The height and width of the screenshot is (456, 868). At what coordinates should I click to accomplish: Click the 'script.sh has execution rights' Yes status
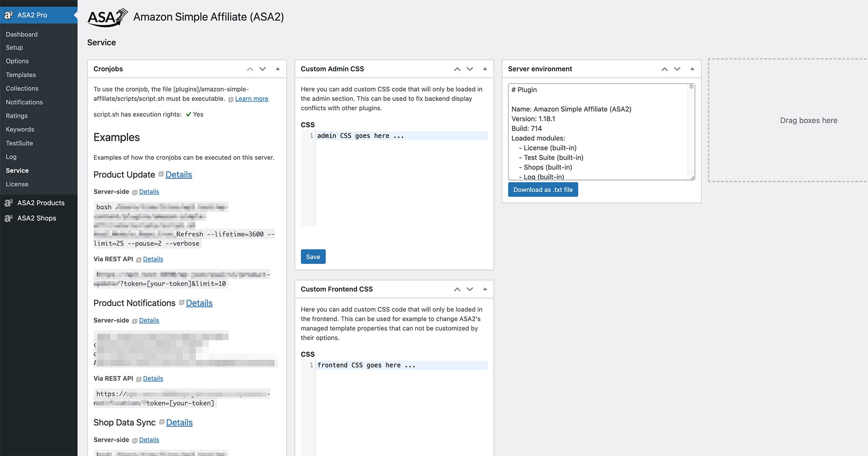194,115
